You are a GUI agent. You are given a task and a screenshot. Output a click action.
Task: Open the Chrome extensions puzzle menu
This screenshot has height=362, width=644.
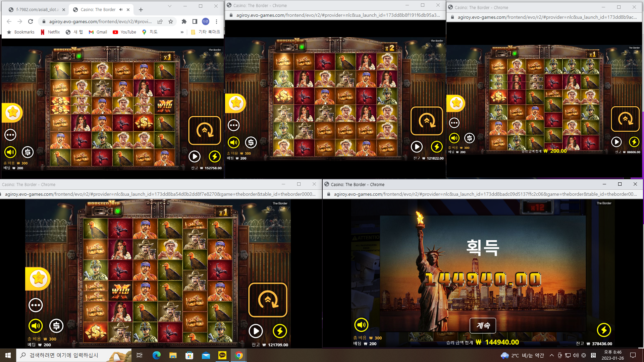coord(184,21)
